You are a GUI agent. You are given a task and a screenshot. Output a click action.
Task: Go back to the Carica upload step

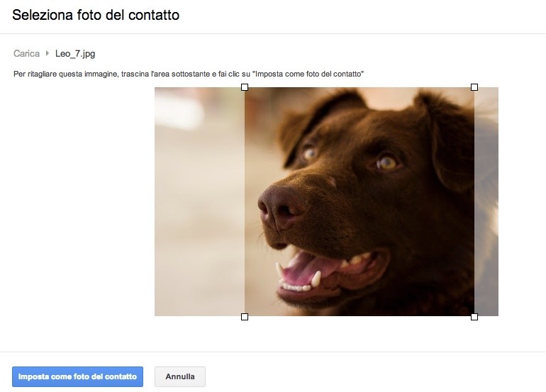pos(26,54)
